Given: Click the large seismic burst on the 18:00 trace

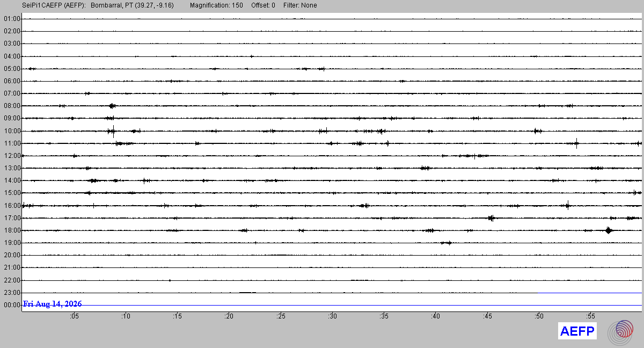Looking at the screenshot, I should pos(608,230).
